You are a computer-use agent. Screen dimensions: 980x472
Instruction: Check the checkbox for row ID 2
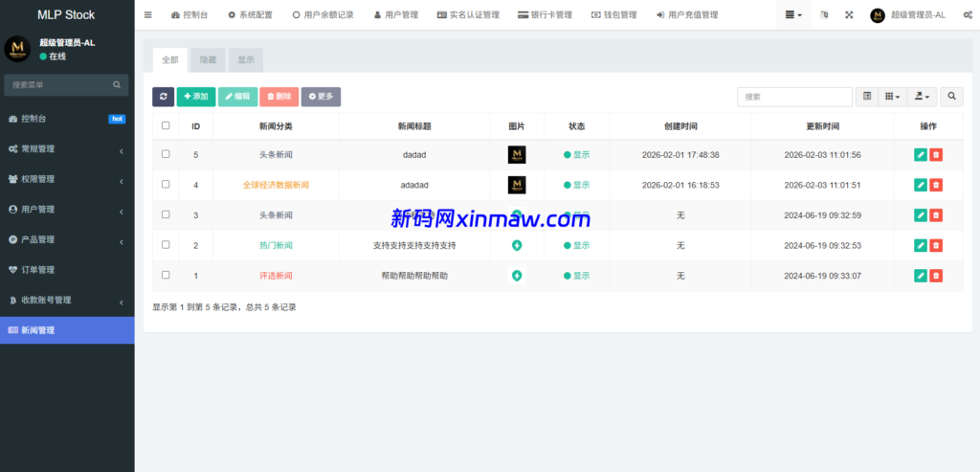pyautogui.click(x=166, y=244)
